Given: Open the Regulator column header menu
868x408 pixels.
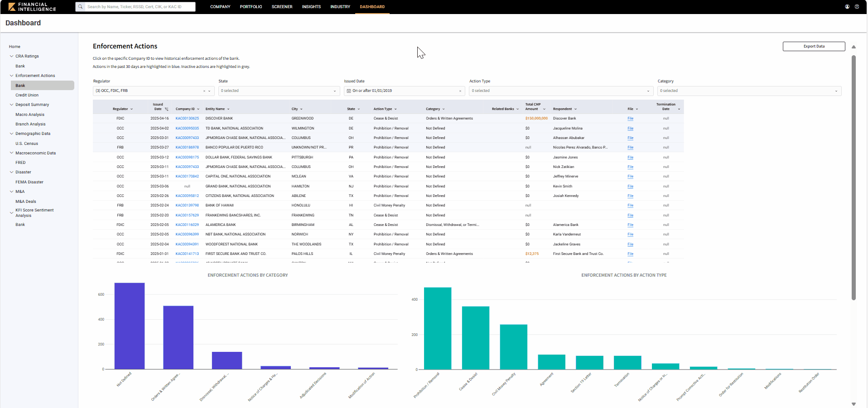Looking at the screenshot, I should click(x=132, y=109).
